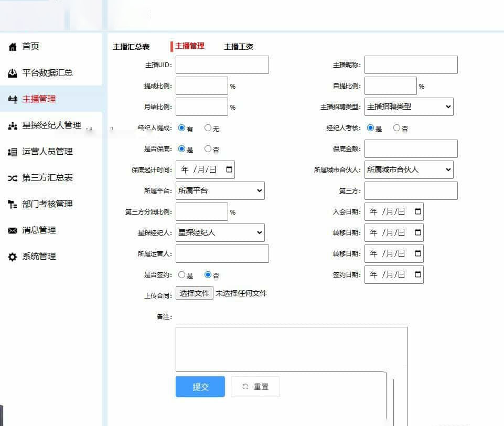Click the 选择文件 upload button
The image size is (504, 426).
[x=195, y=293]
